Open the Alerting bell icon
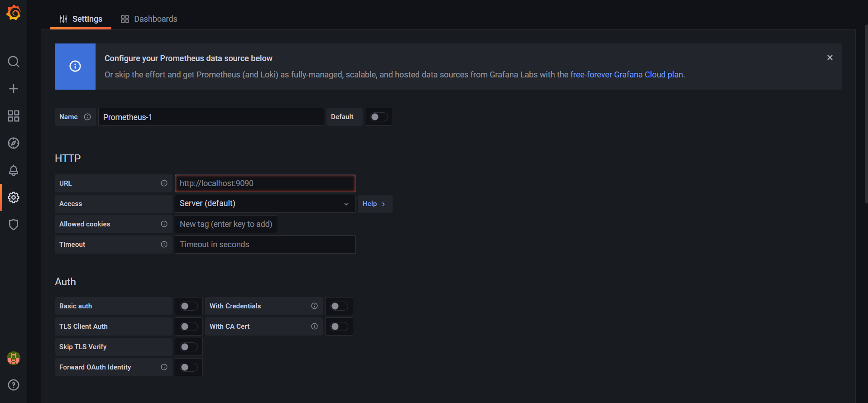The width and height of the screenshot is (868, 403). pos(14,170)
